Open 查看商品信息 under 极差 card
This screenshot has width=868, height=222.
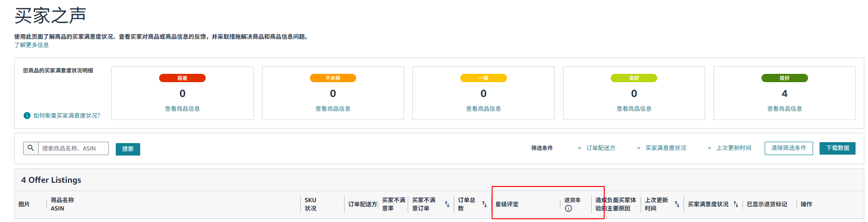(183, 109)
